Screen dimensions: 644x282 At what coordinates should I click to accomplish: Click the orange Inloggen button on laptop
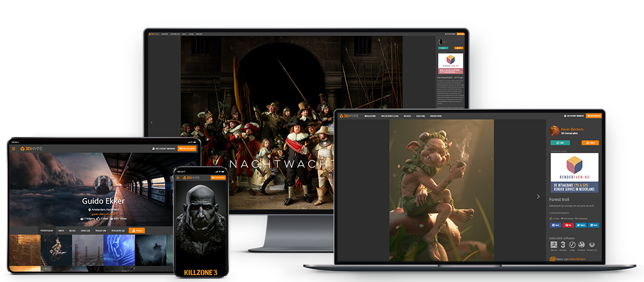coord(594,116)
